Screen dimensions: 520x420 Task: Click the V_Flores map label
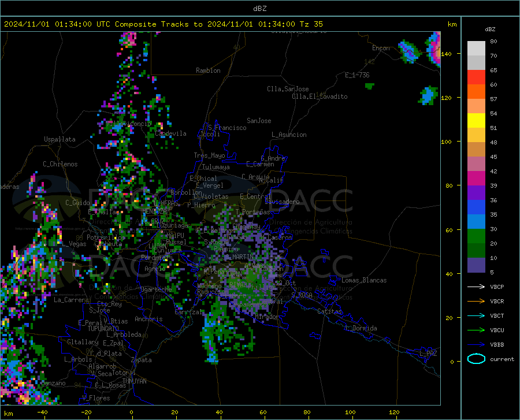pos(96,398)
